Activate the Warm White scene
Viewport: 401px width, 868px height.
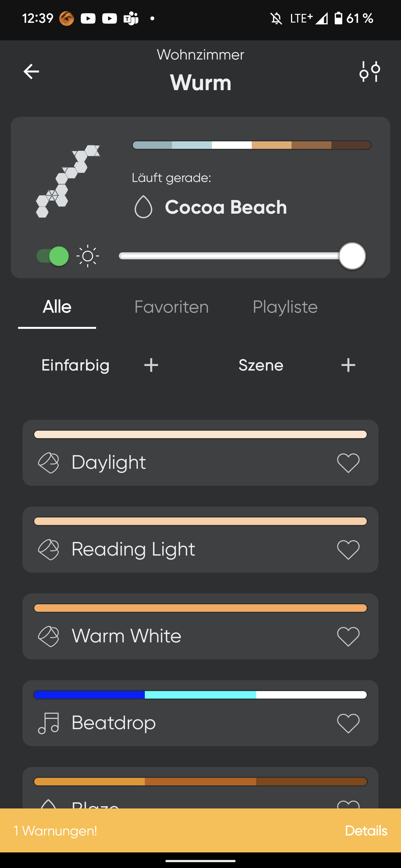(x=126, y=636)
